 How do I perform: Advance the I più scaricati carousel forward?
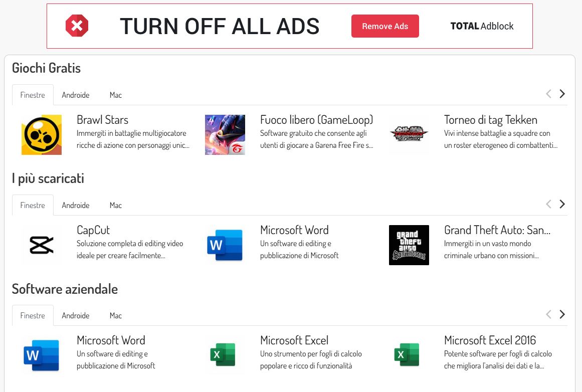click(x=562, y=204)
